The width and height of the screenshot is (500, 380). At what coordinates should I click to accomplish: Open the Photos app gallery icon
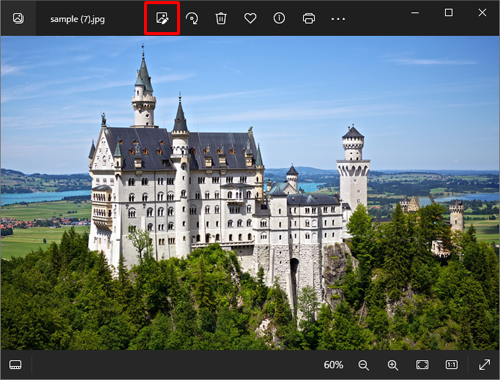click(x=18, y=18)
